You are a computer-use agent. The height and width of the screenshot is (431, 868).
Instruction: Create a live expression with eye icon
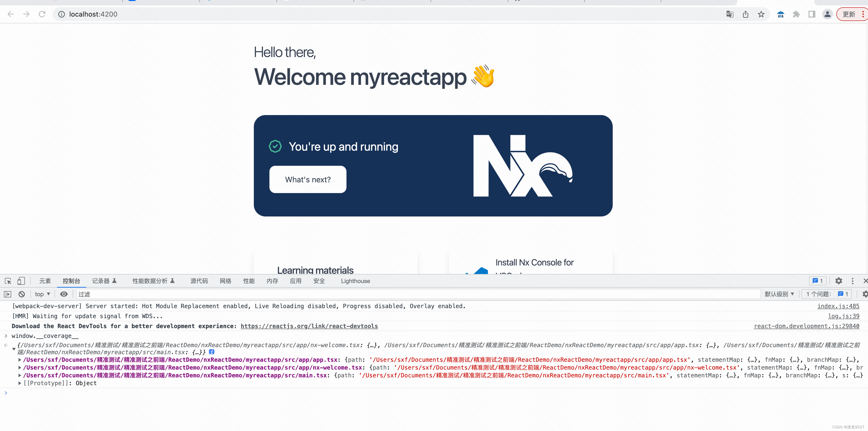(64, 294)
